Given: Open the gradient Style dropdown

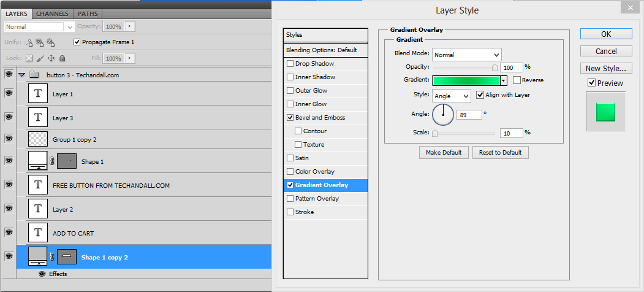Looking at the screenshot, I should pos(451,96).
